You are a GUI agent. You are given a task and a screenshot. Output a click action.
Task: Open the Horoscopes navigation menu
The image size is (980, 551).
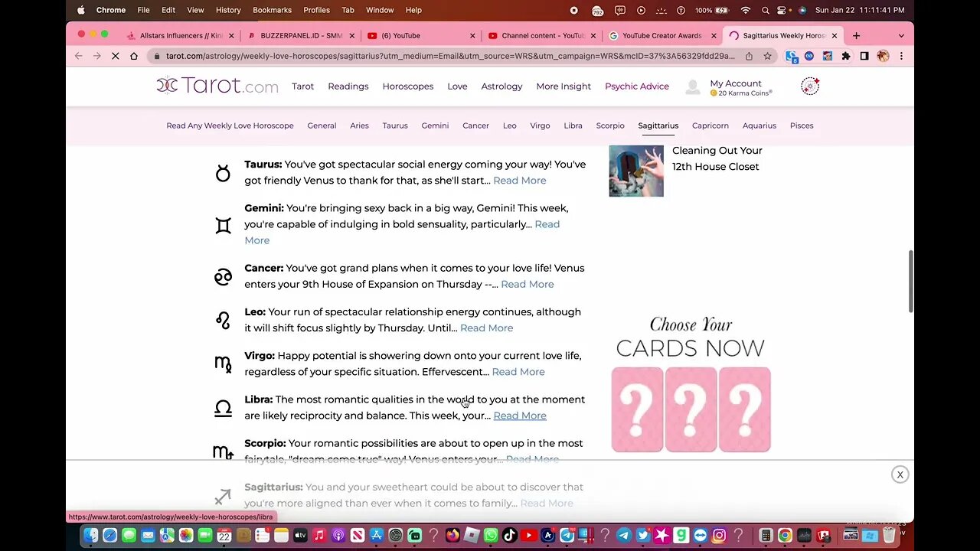[x=408, y=86]
